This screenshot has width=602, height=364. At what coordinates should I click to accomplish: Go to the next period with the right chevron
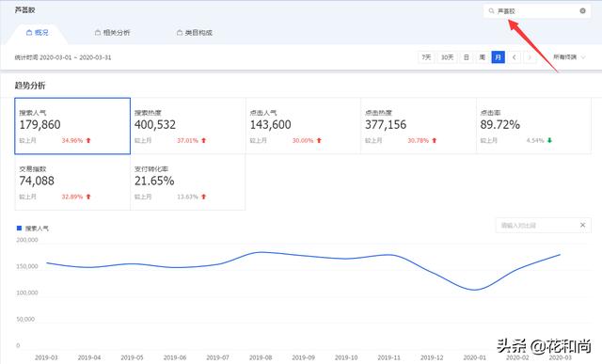pos(530,57)
